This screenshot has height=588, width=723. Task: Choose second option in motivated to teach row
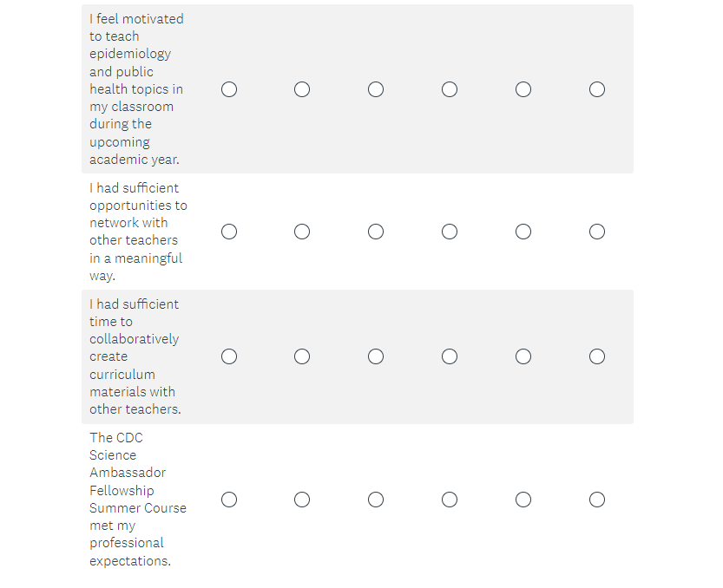302,89
